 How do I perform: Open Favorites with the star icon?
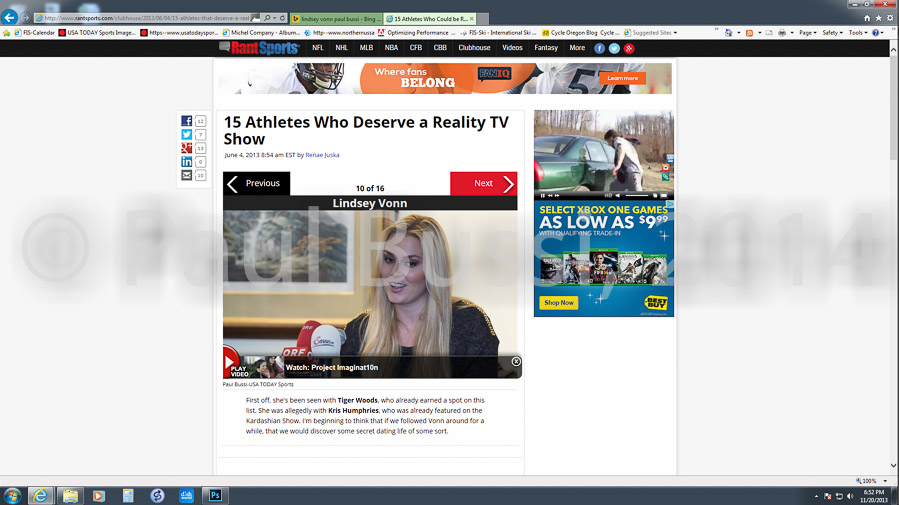(878, 18)
